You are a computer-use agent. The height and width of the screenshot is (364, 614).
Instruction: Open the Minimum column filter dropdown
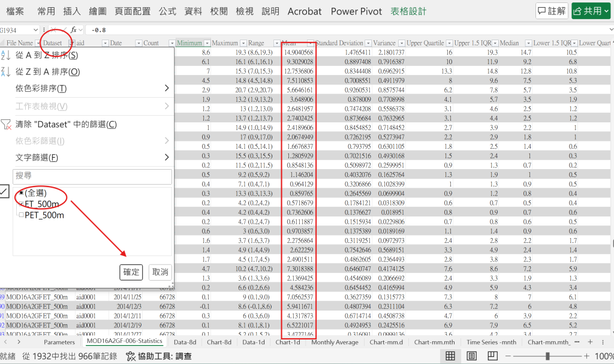click(207, 43)
